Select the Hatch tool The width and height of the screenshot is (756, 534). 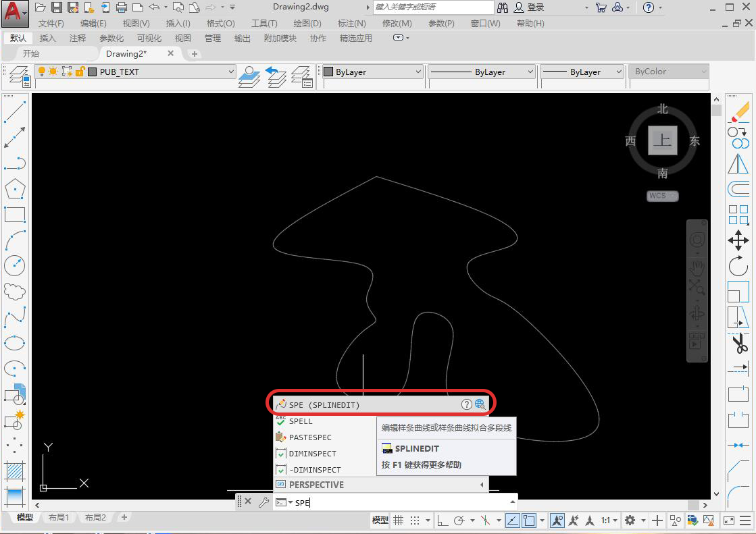tap(14, 471)
